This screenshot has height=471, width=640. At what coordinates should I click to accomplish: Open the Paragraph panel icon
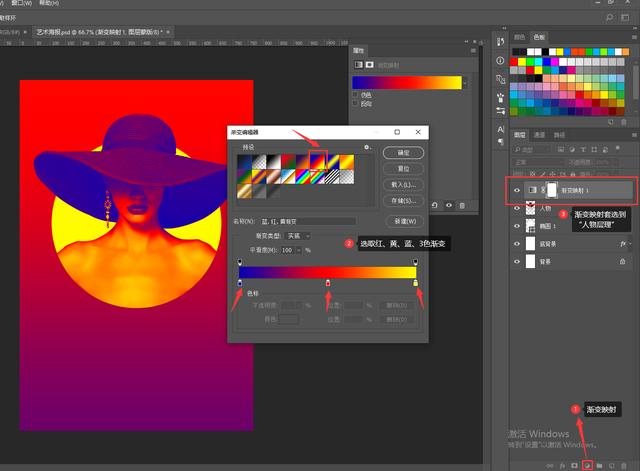click(500, 142)
